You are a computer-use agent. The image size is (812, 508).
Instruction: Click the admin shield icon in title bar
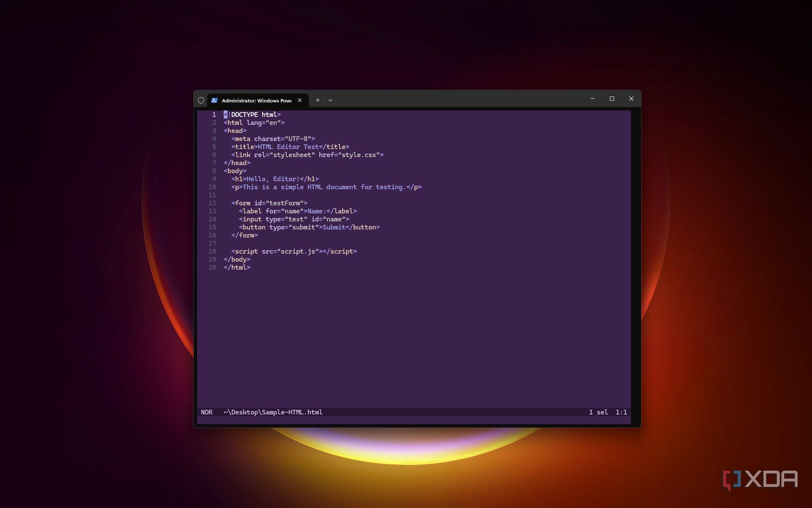coord(201,100)
